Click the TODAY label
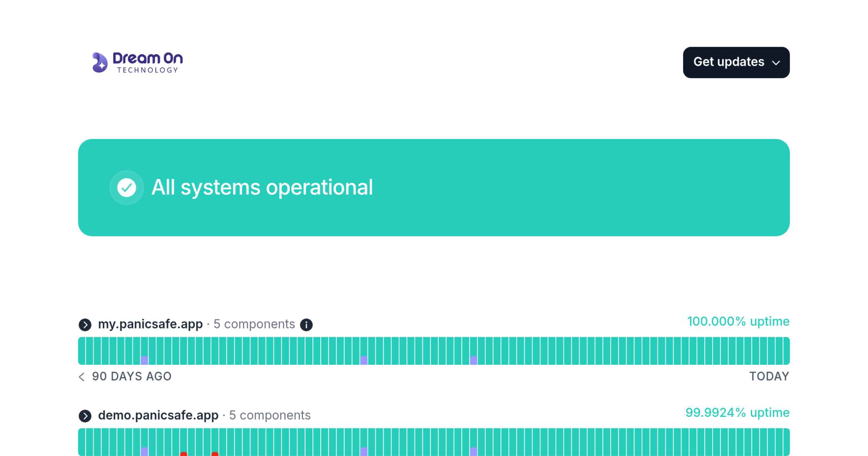This screenshot has width=868, height=456. 769,376
